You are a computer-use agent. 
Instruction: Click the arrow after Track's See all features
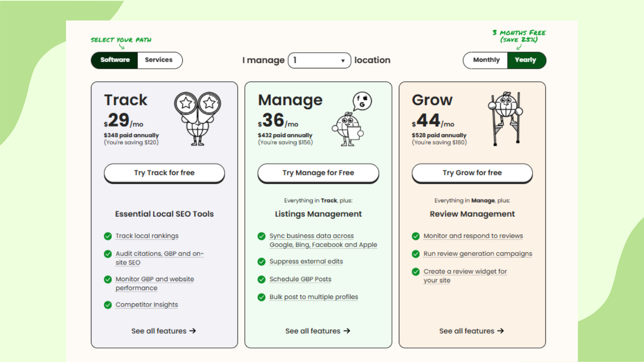click(x=192, y=331)
